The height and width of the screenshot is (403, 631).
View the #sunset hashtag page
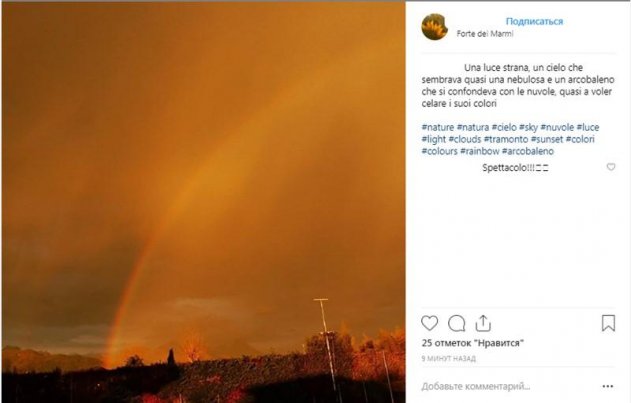click(547, 139)
